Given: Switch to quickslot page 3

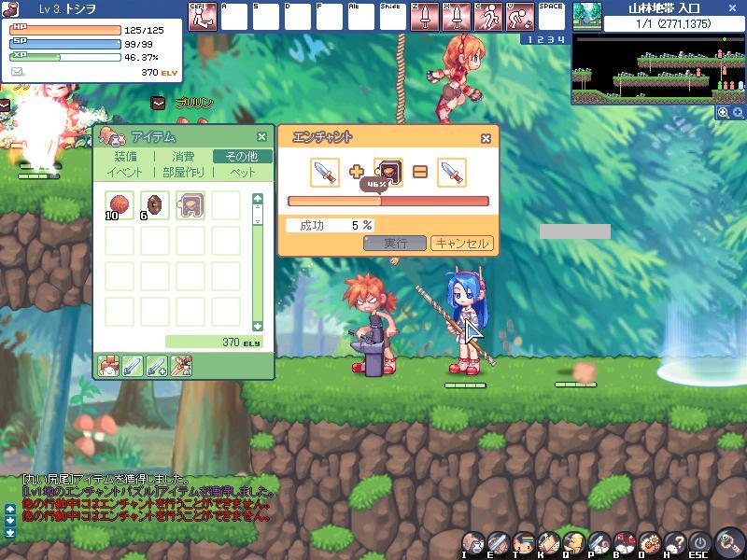Looking at the screenshot, I should pos(551,39).
